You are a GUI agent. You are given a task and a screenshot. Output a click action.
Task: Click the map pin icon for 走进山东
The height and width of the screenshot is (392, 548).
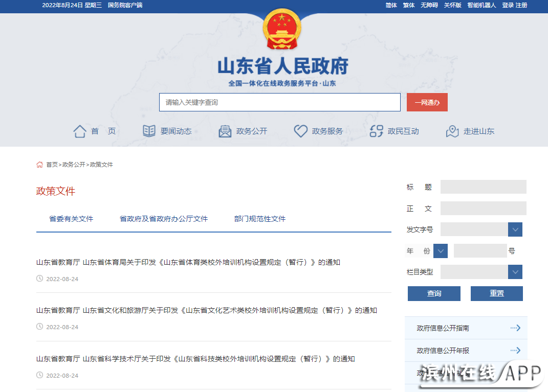coord(452,131)
